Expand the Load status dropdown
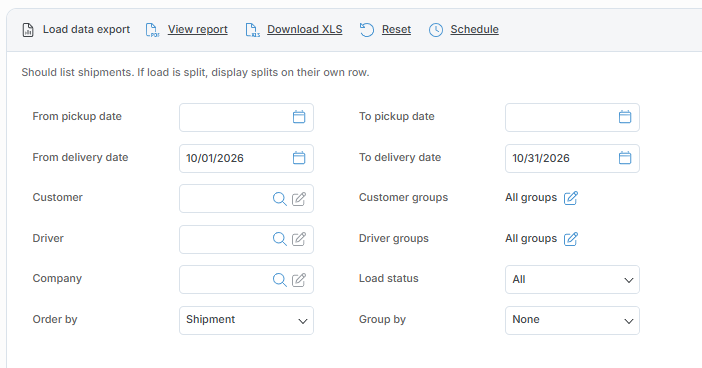 click(572, 280)
